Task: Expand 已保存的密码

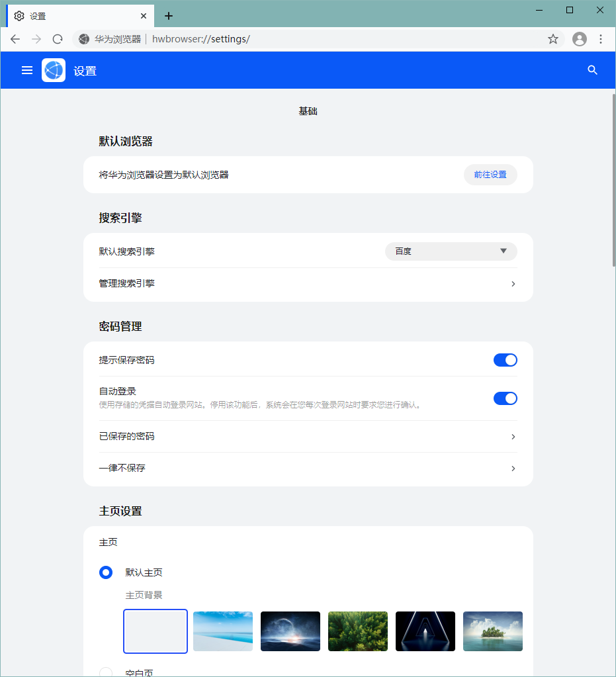Action: [513, 437]
